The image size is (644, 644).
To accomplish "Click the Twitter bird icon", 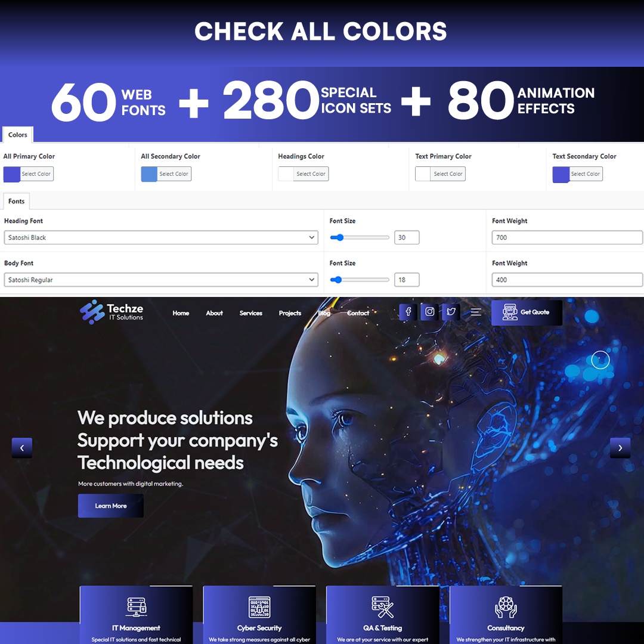I will (x=451, y=312).
